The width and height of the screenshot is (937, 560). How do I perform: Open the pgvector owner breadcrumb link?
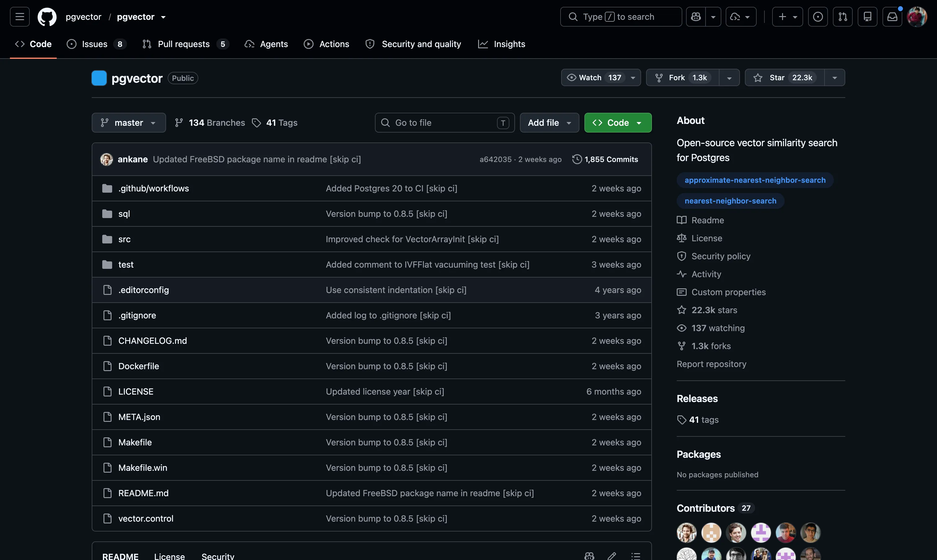pos(83,17)
